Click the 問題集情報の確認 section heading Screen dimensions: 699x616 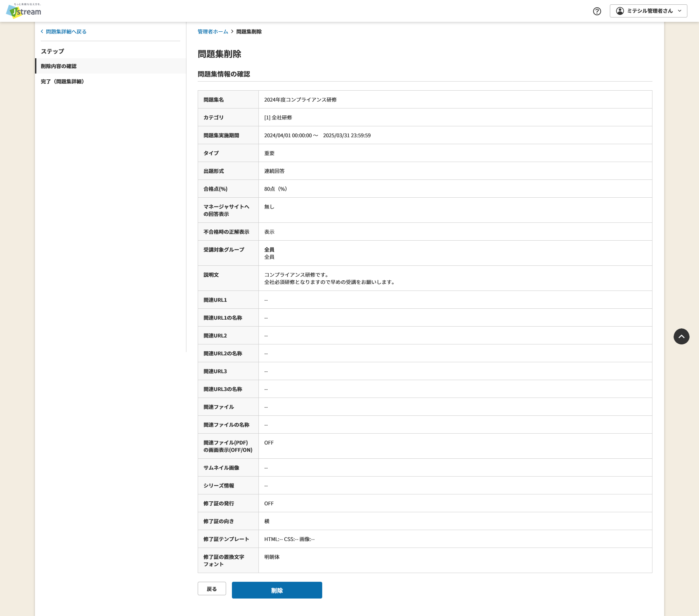(224, 74)
